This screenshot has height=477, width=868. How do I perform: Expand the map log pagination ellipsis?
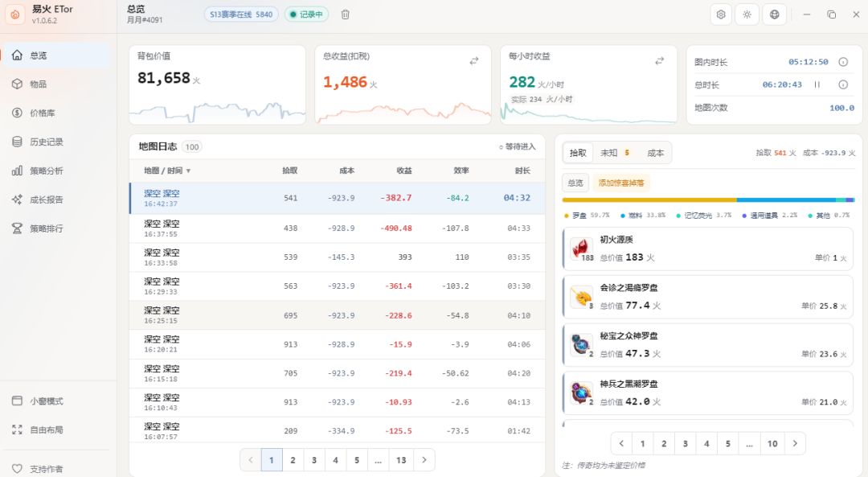[378, 460]
